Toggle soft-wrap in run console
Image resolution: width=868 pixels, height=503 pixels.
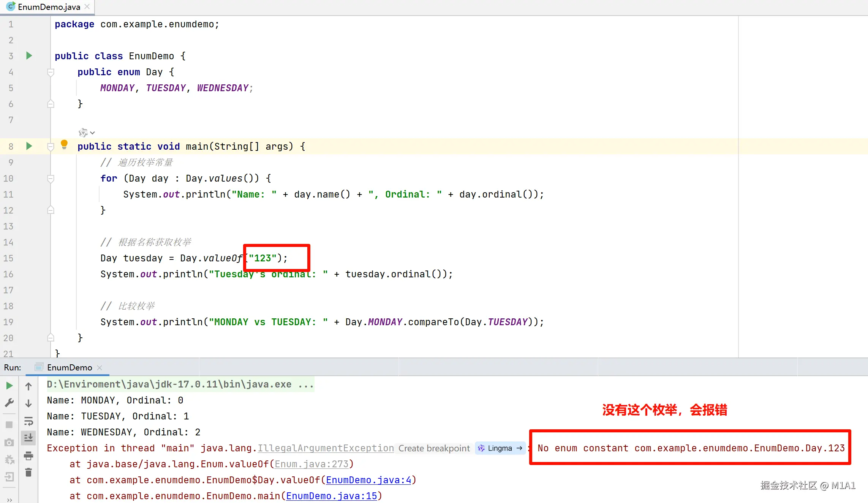[28, 421]
